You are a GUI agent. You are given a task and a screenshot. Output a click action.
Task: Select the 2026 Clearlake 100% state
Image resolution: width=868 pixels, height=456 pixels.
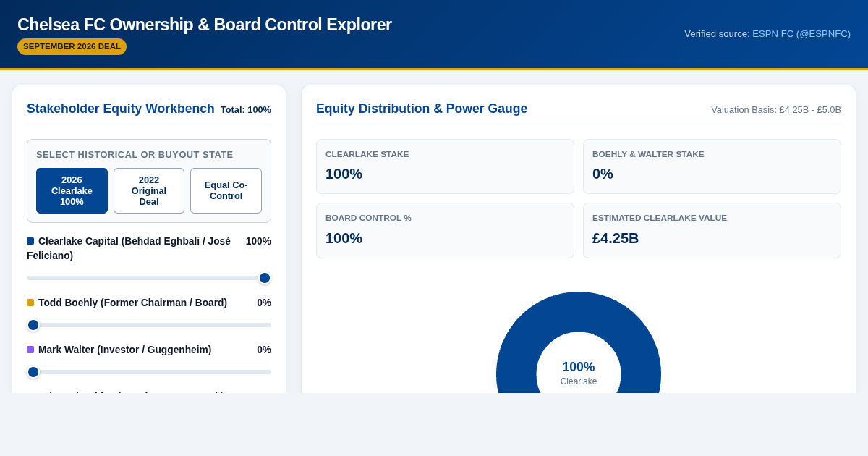[x=72, y=190]
